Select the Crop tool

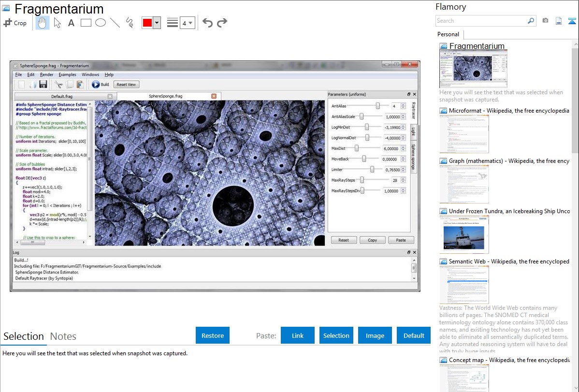pyautogui.click(x=15, y=23)
